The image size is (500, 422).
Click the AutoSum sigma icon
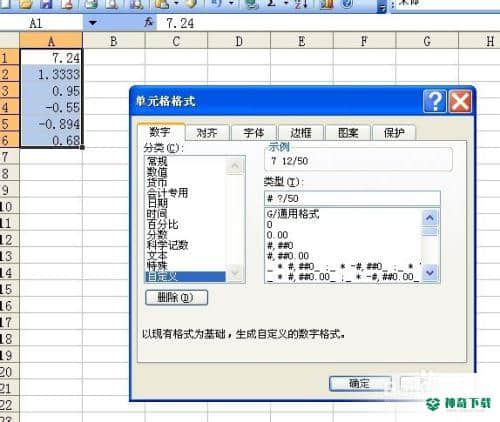point(272,3)
